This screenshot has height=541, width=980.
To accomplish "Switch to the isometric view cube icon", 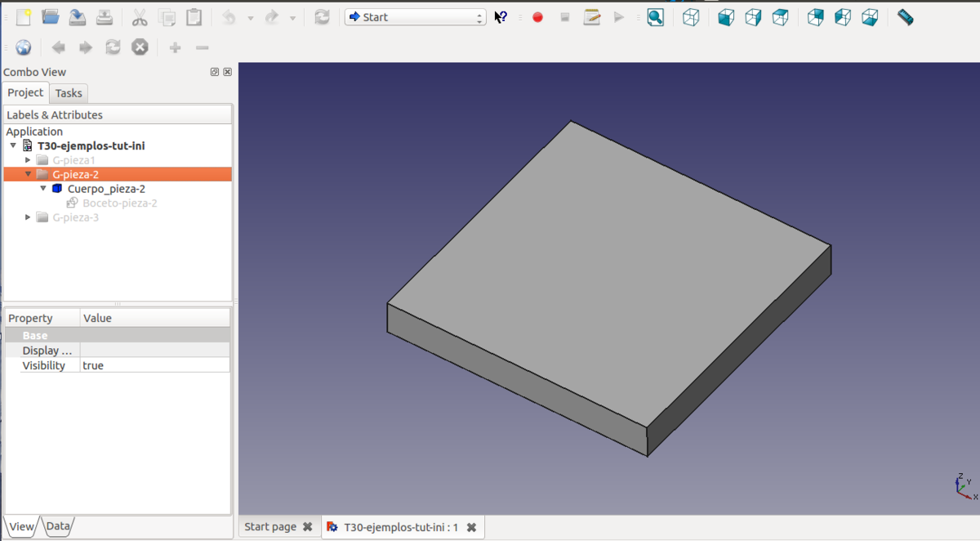I will point(691,17).
